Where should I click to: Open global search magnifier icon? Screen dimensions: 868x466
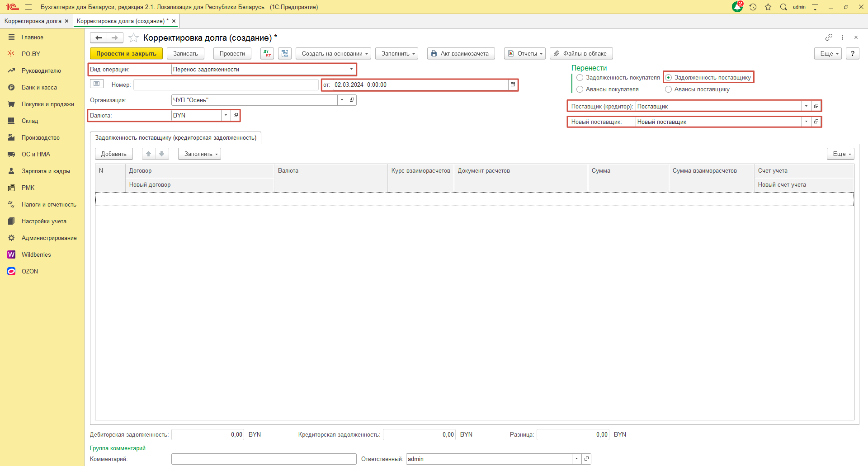pos(783,7)
